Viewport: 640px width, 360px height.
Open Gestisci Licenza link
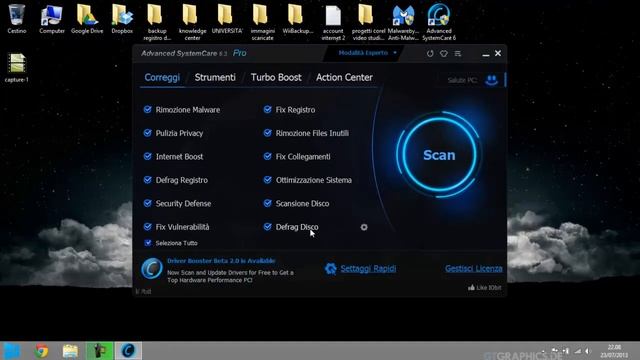pos(473,268)
